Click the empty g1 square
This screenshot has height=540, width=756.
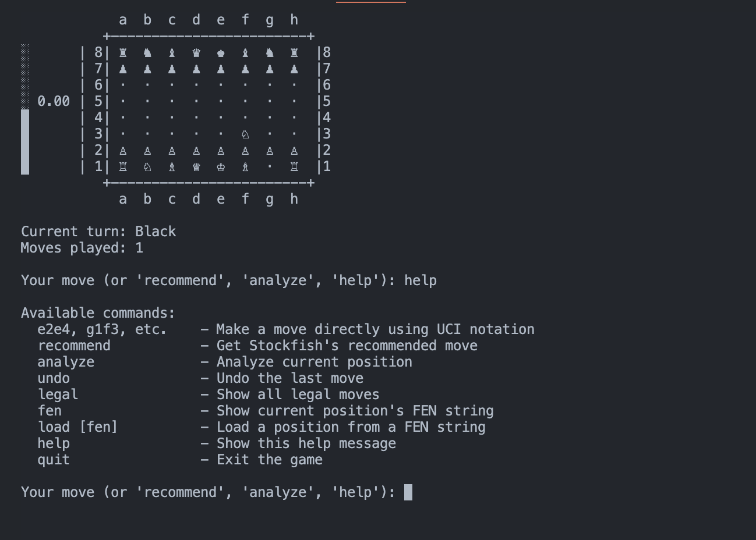pyautogui.click(x=270, y=167)
